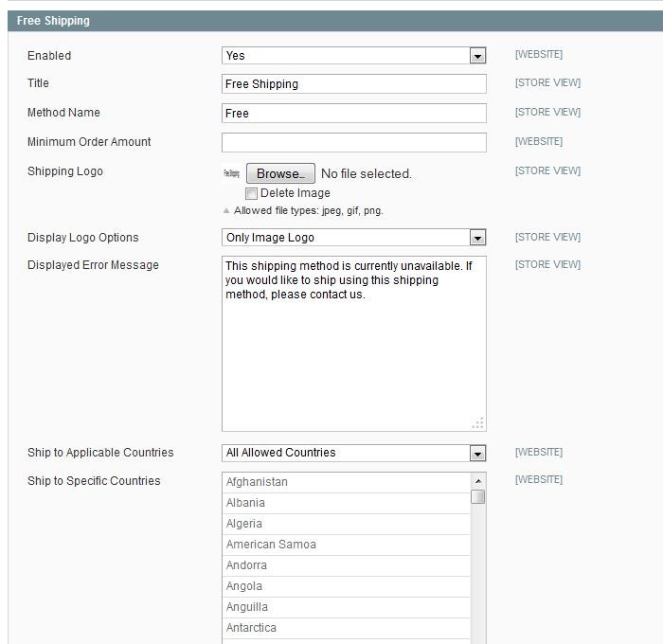
Task: Select Algeria in the countries list
Action: pyautogui.click(x=347, y=524)
